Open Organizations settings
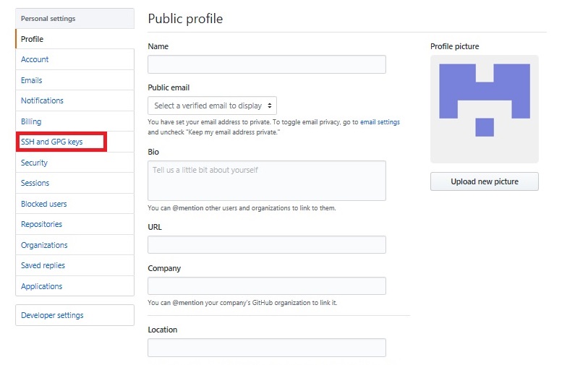The image size is (588, 365). point(44,245)
